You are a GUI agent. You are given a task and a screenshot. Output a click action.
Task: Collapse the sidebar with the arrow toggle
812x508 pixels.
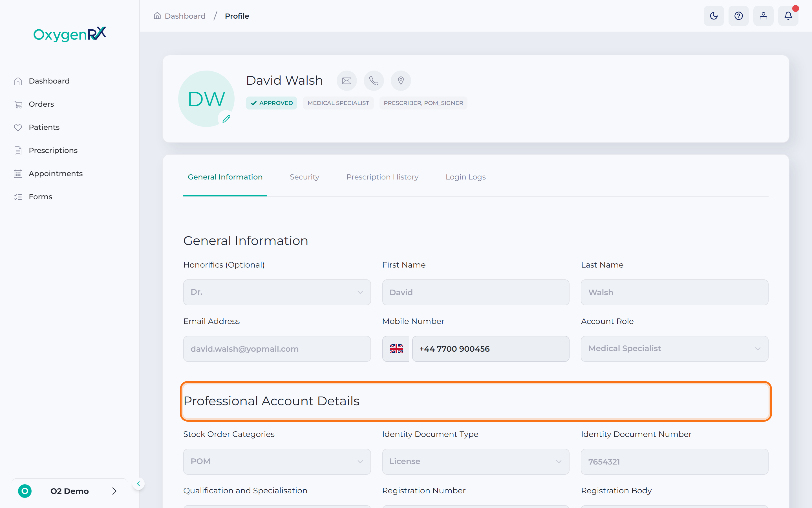tap(138, 484)
